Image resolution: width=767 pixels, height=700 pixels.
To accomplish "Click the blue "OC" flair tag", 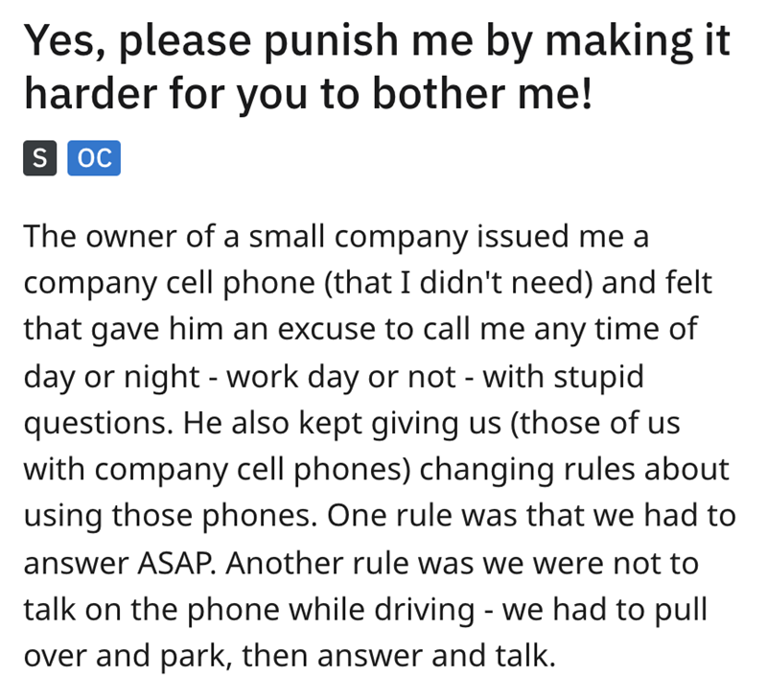I will coord(93,158).
